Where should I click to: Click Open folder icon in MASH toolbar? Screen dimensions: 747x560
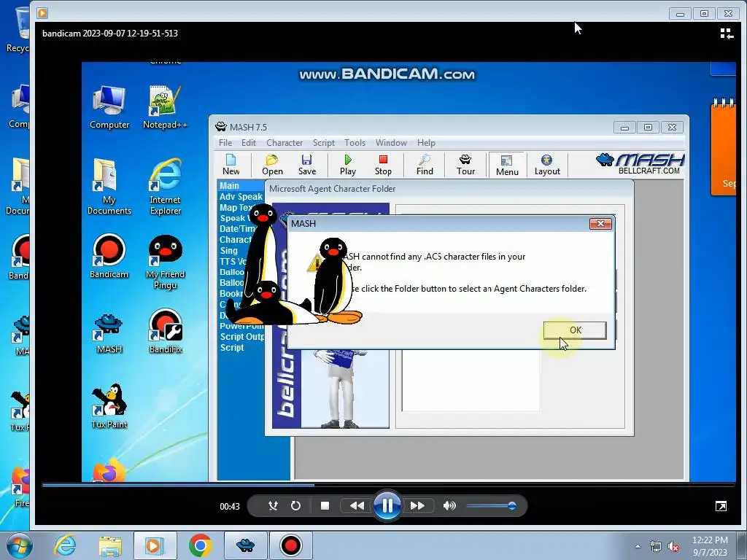[x=272, y=165]
